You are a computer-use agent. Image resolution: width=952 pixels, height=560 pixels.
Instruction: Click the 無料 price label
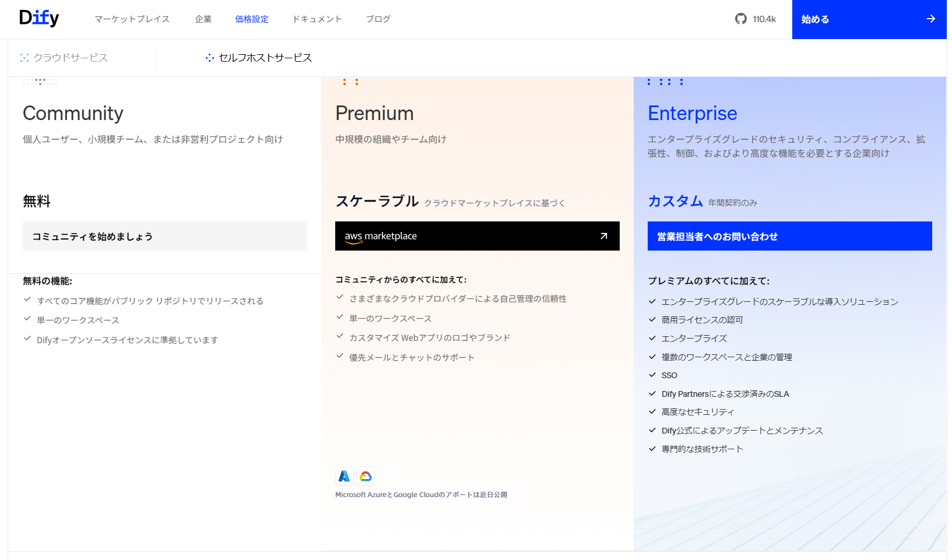(x=37, y=201)
